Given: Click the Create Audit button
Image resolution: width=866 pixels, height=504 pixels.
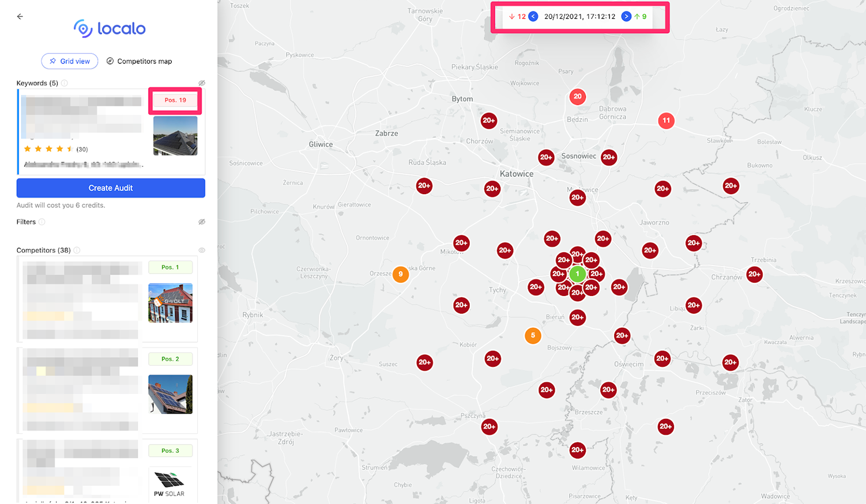Looking at the screenshot, I should click(x=111, y=188).
